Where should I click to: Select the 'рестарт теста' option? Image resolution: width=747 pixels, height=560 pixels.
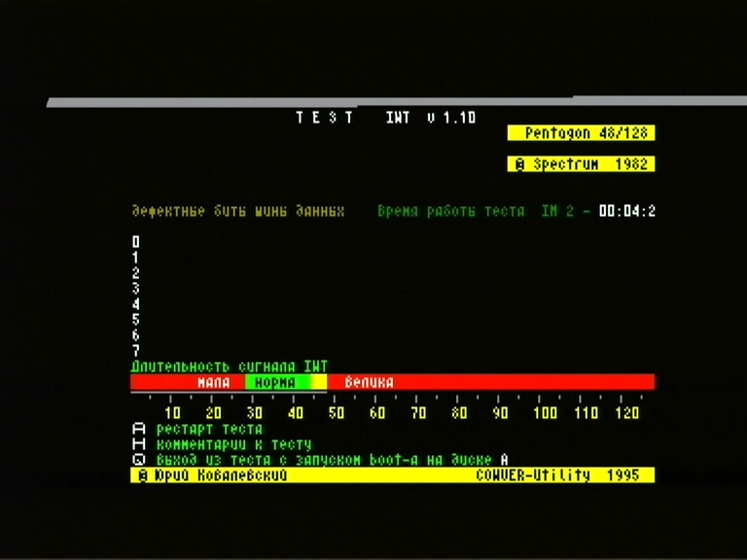(x=209, y=429)
